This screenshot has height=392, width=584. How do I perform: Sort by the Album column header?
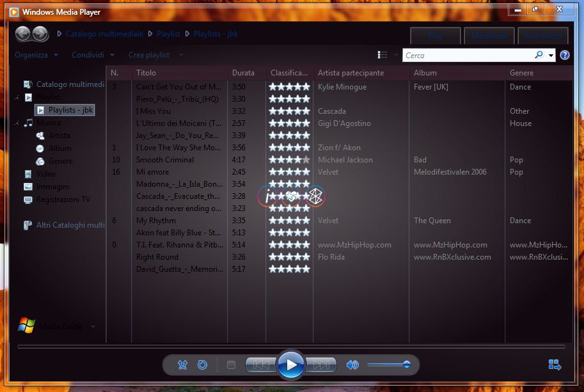[x=457, y=73]
